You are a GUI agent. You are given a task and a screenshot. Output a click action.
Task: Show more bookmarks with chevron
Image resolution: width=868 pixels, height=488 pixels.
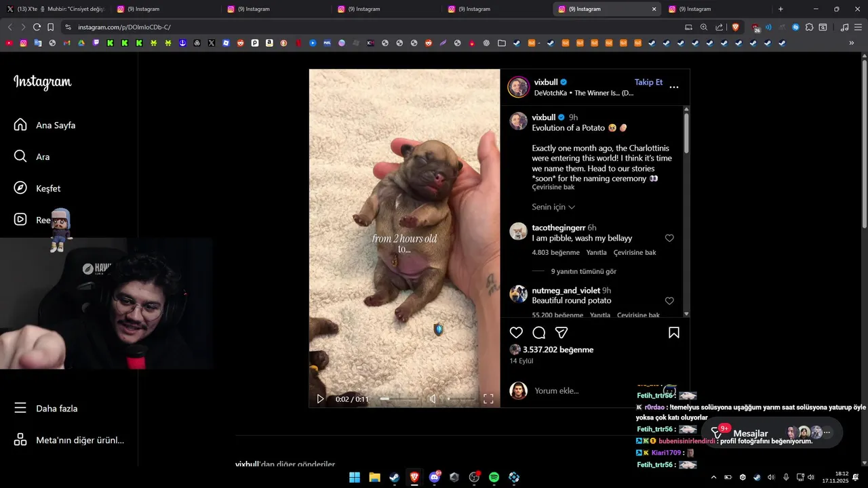(x=852, y=43)
